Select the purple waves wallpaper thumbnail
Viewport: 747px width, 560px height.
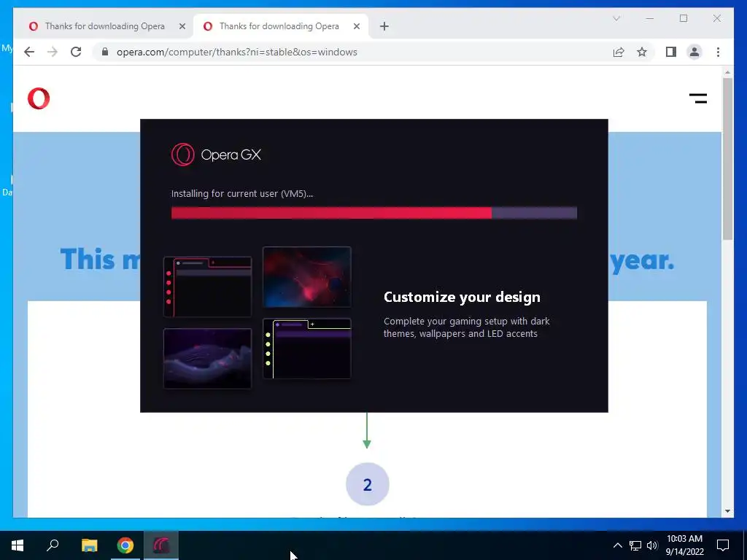(x=207, y=359)
